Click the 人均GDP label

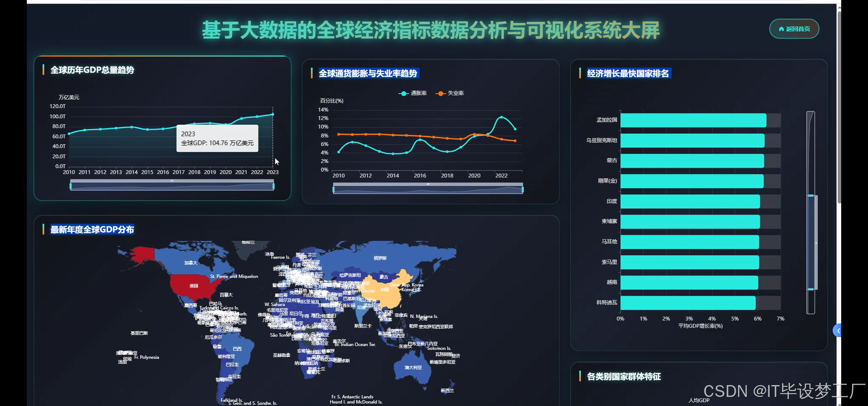tap(699, 400)
